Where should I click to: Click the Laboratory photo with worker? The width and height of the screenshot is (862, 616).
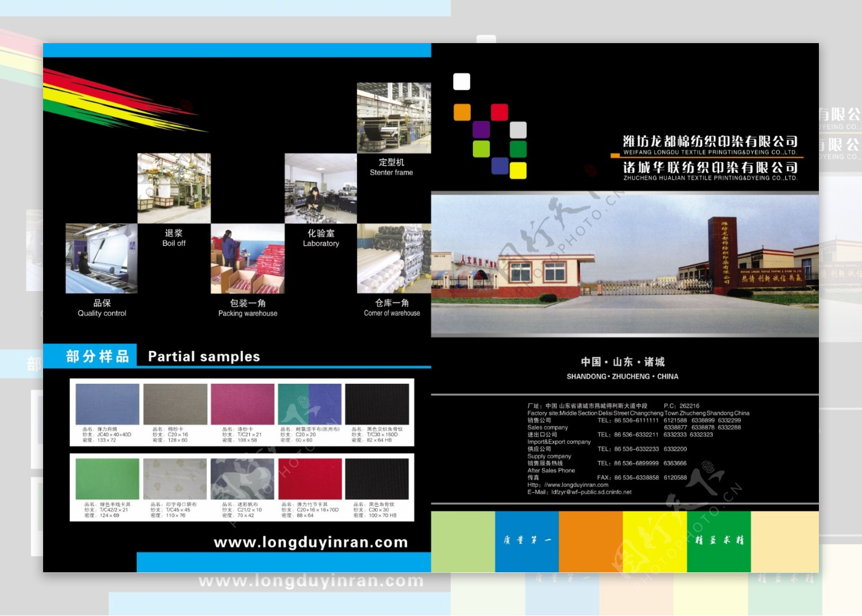[321, 188]
